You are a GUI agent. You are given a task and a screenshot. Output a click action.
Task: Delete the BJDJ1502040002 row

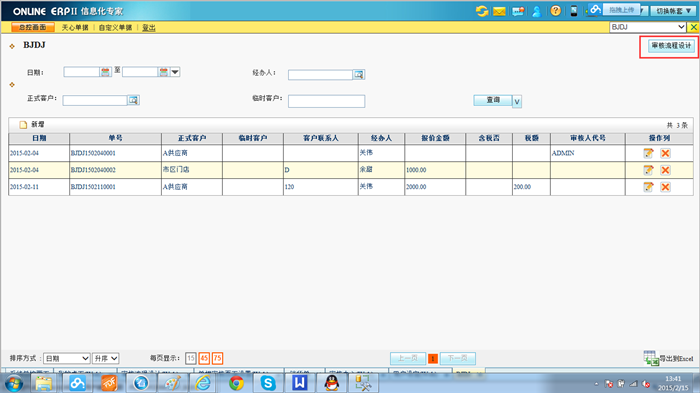pos(665,170)
